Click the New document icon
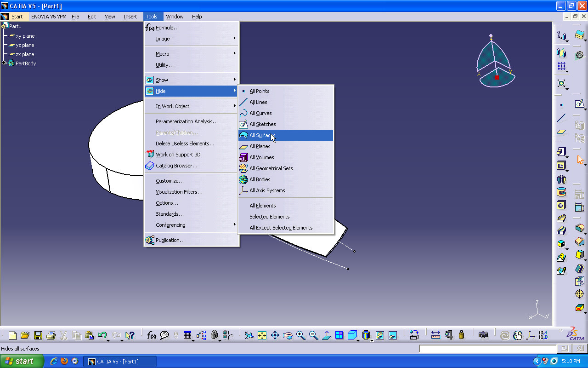 (x=13, y=335)
